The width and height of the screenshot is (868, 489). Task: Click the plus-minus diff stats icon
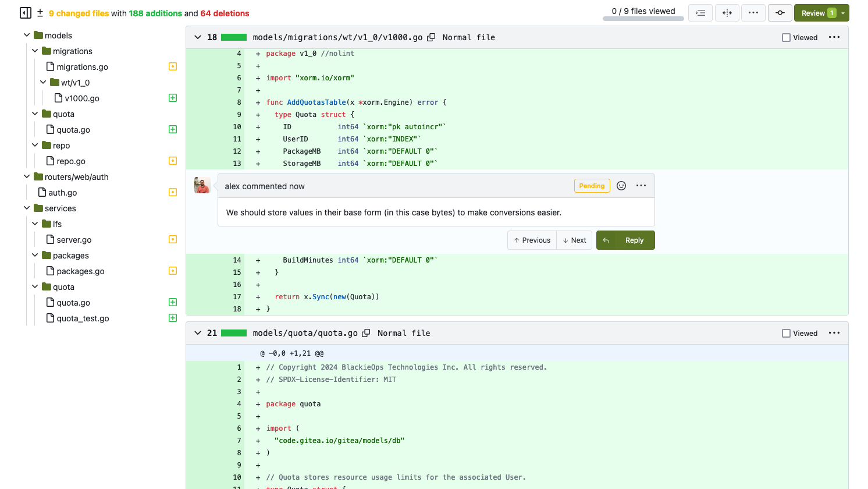40,13
